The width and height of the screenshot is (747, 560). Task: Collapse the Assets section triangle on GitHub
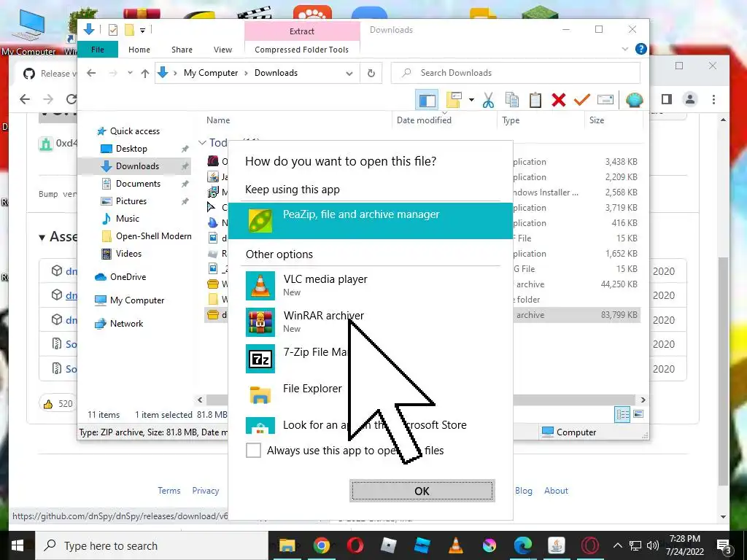pyautogui.click(x=42, y=237)
